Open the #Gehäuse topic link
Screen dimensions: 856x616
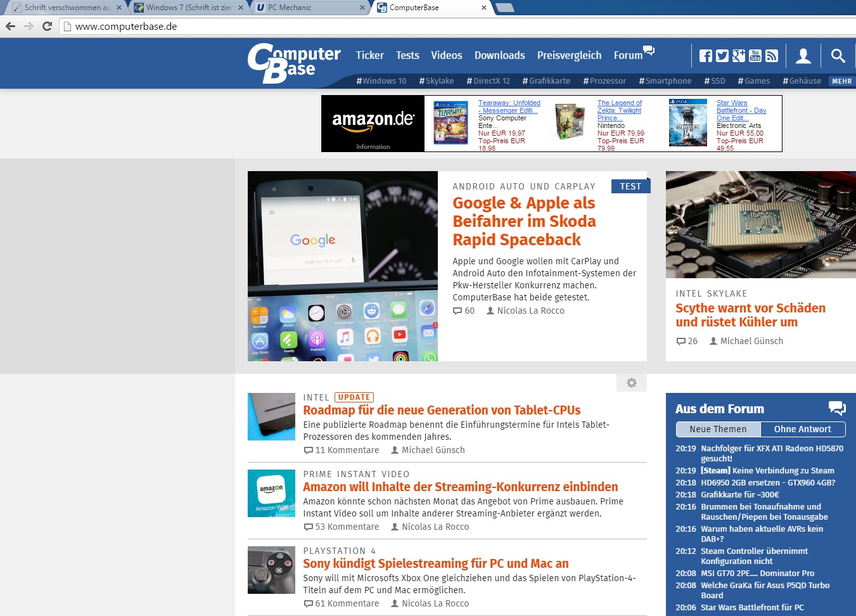click(802, 81)
